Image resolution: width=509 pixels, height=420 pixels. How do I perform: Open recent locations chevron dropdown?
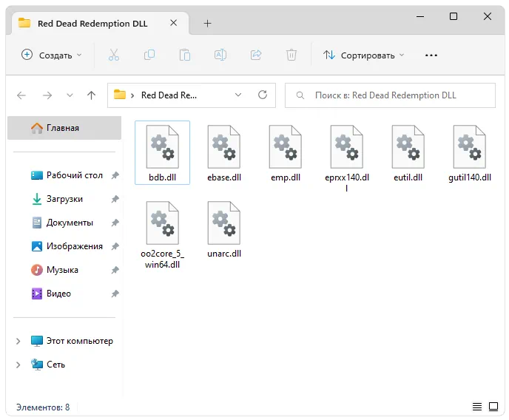click(70, 95)
